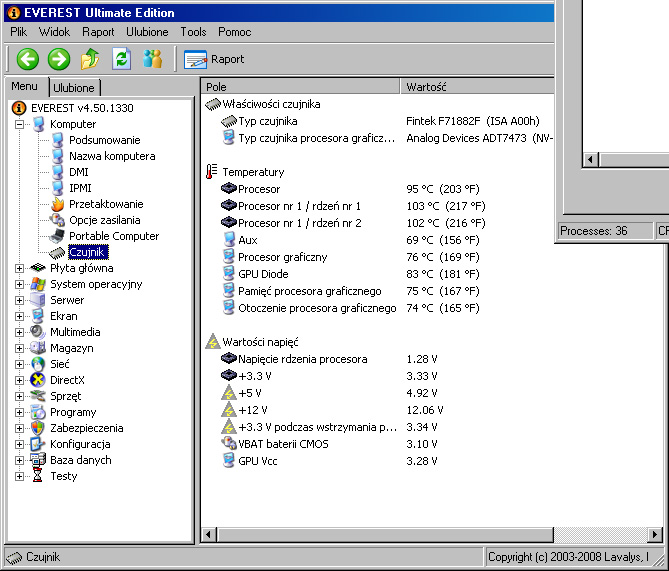Image resolution: width=669 pixels, height=571 pixels.
Task: Click horizontal scrollbar right arrow in list pane
Action: pos(654,534)
